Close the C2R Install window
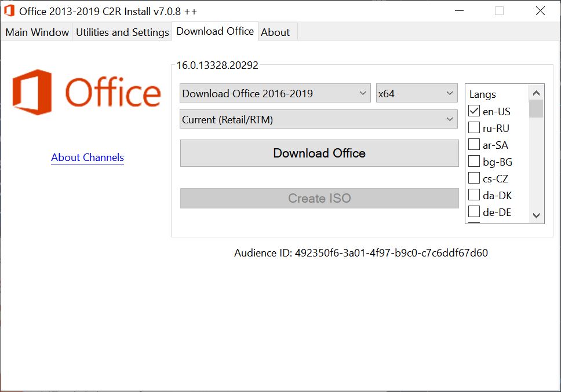This screenshot has width=561, height=392. [540, 11]
